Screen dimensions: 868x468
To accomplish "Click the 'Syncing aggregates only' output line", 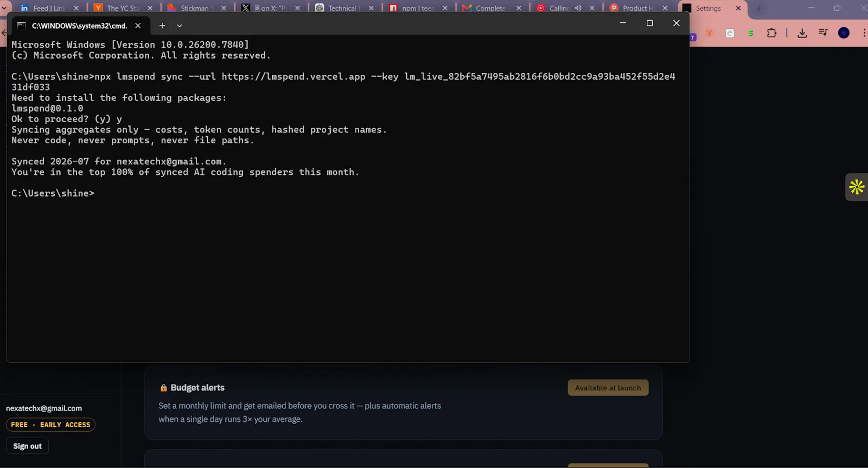I will [199, 130].
